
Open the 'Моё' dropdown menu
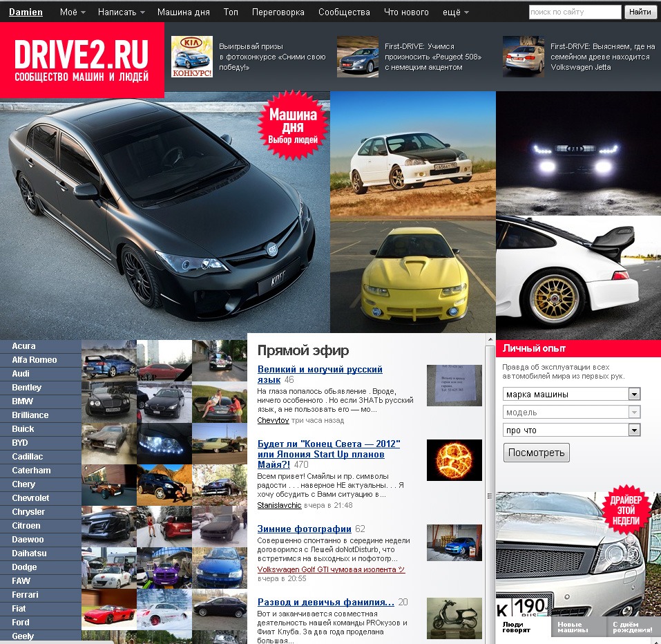click(x=73, y=12)
